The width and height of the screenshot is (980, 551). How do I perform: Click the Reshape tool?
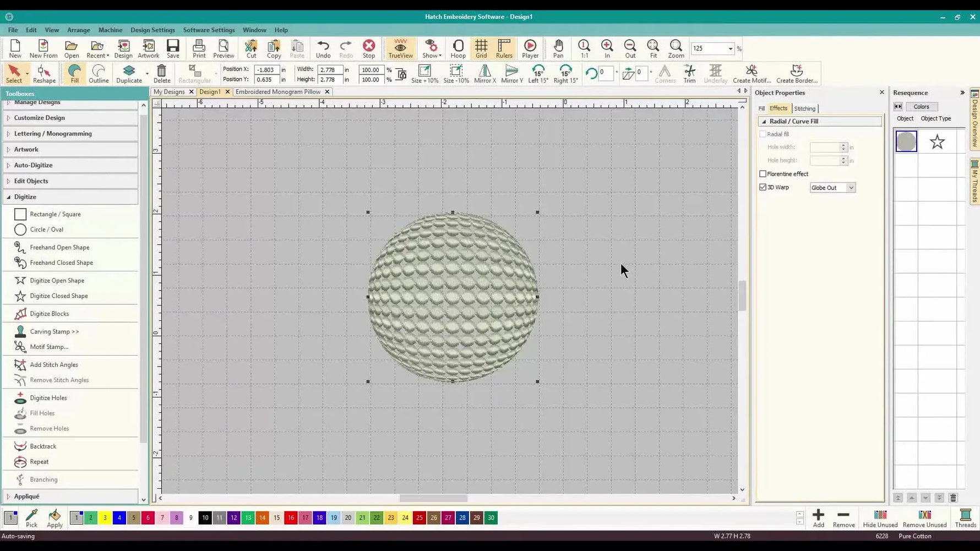(x=44, y=74)
